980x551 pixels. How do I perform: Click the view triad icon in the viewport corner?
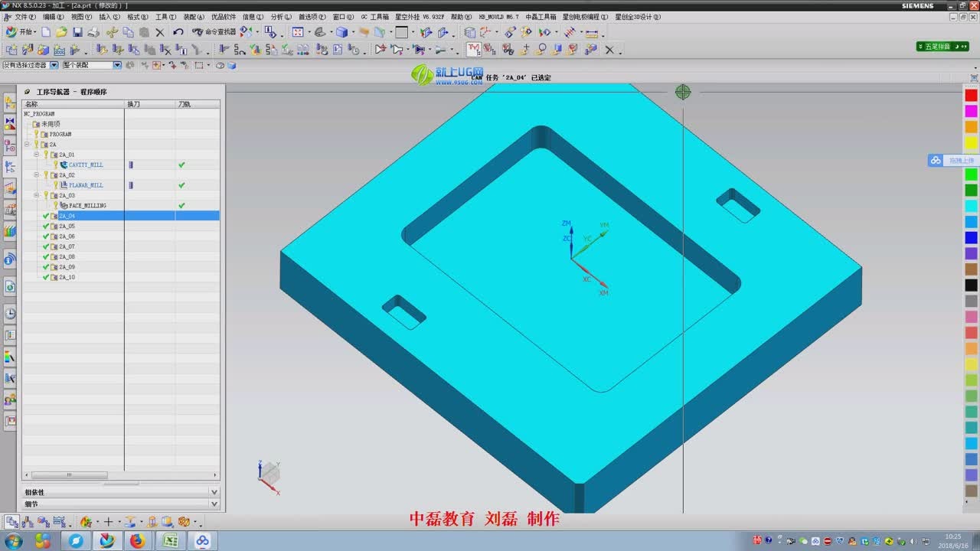point(269,476)
